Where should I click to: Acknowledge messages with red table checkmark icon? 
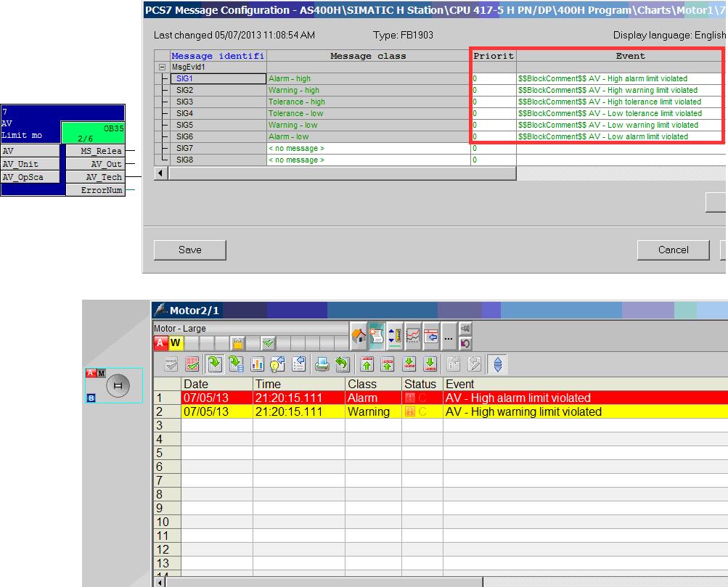pyautogui.click(x=192, y=364)
